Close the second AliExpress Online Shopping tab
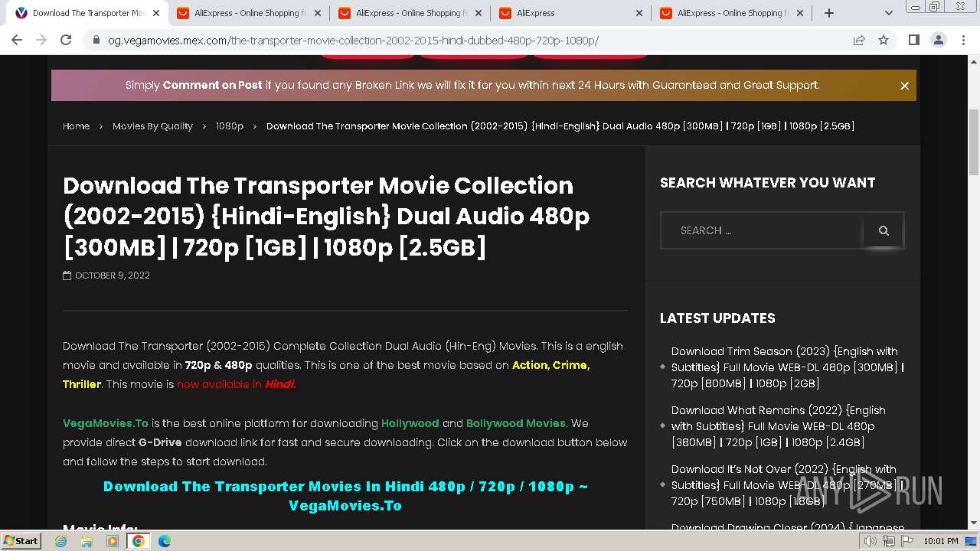 [x=479, y=13]
